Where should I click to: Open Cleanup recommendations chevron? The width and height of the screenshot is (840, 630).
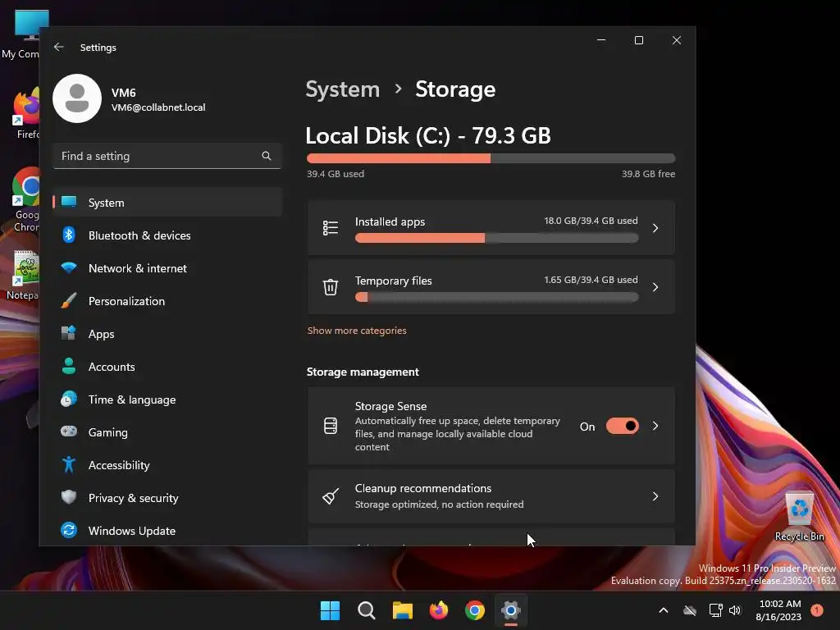[655, 496]
